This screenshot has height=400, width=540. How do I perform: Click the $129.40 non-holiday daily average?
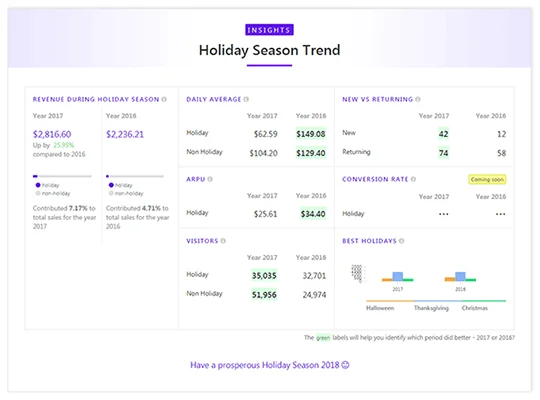(x=311, y=153)
